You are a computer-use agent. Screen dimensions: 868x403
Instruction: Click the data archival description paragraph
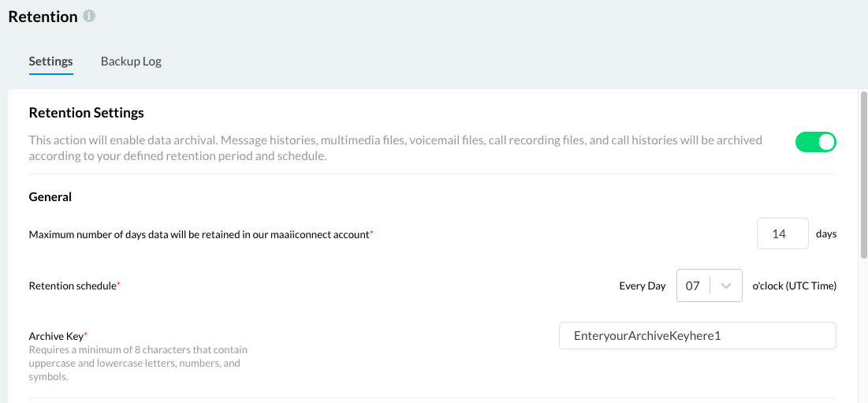pos(395,147)
